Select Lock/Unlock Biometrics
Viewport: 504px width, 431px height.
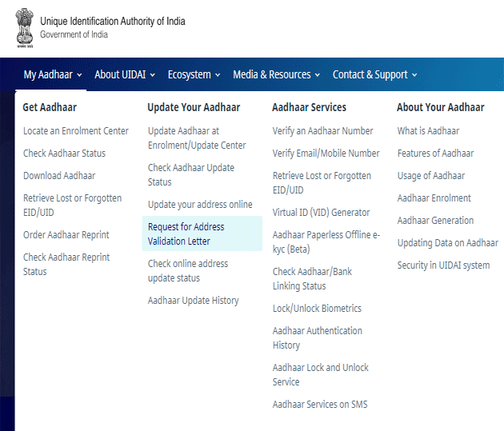pyautogui.click(x=317, y=309)
